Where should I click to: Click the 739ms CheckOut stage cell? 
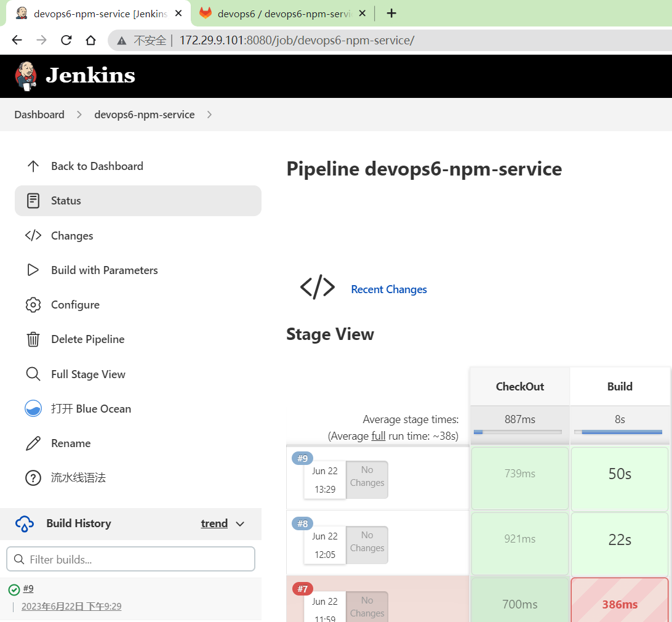(x=520, y=479)
